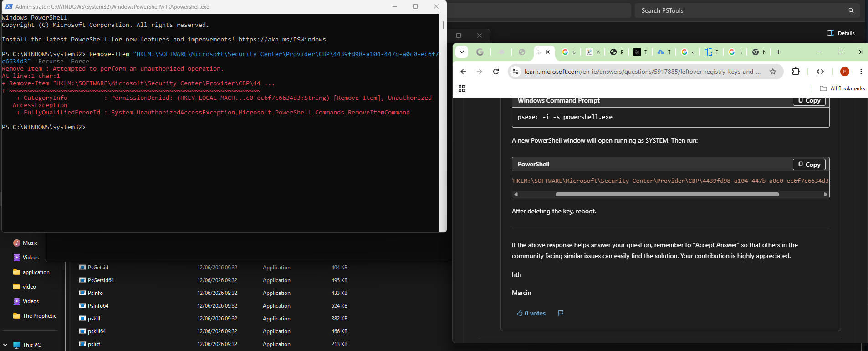868x351 pixels.
Task: Click the code block right scroll arrow
Action: [x=825, y=194]
